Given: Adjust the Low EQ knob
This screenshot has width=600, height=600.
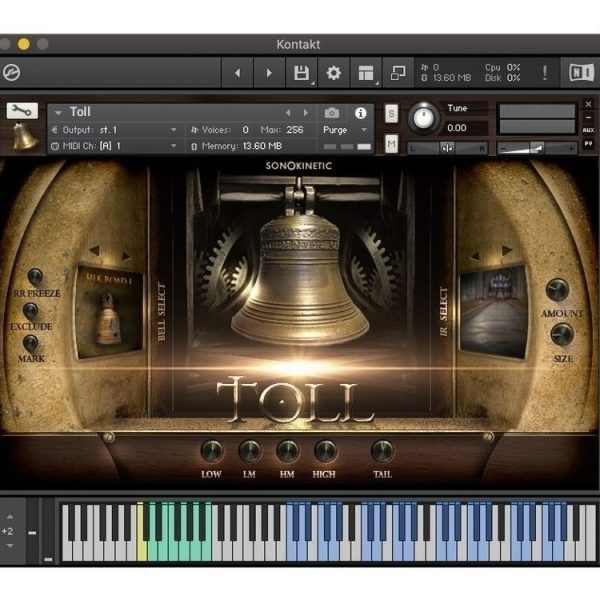Looking at the screenshot, I should [212, 452].
